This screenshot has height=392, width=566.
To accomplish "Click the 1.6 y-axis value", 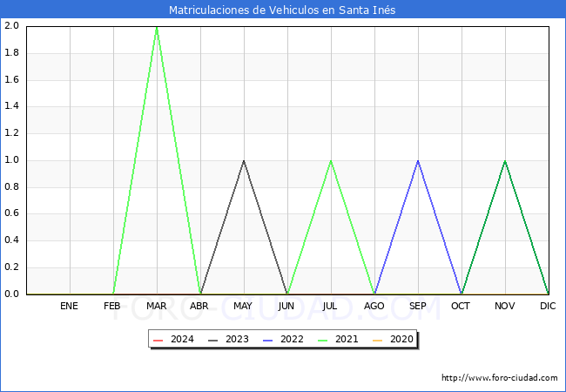I will (x=11, y=79).
